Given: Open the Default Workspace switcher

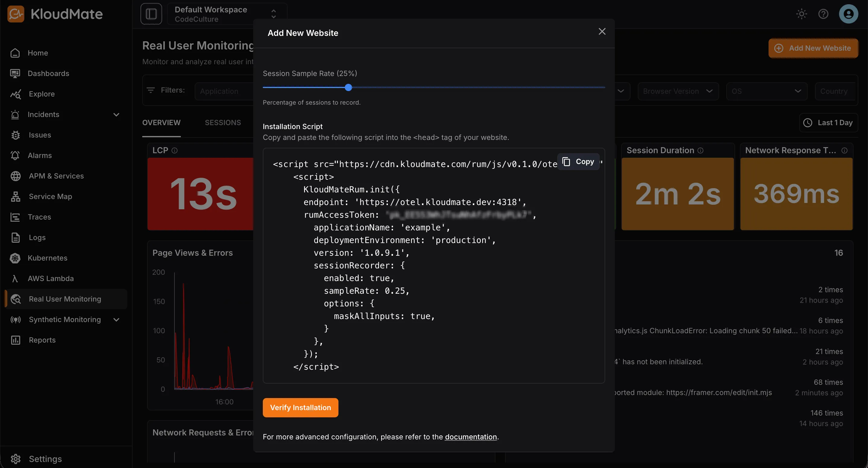Looking at the screenshot, I should tap(227, 14).
